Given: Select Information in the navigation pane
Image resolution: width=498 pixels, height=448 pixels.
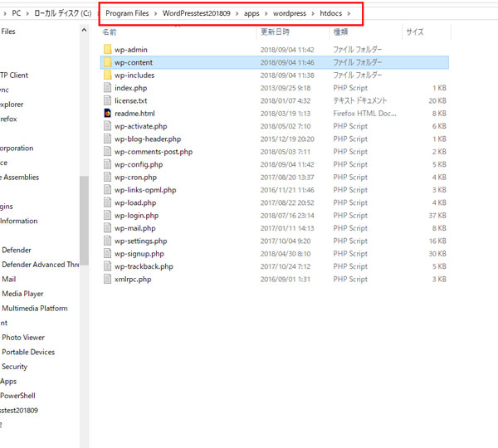Looking at the screenshot, I should tap(19, 221).
